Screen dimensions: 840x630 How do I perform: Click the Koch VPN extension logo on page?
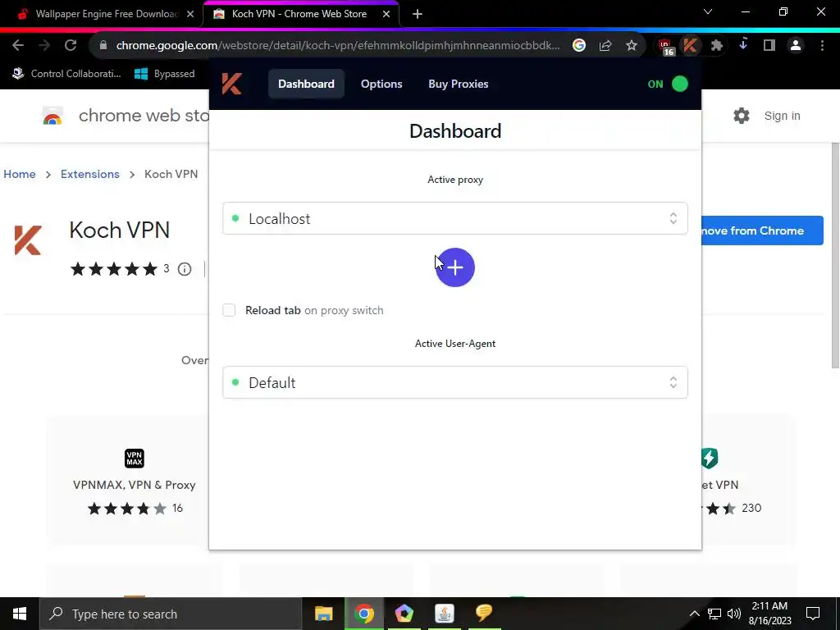[x=28, y=240]
